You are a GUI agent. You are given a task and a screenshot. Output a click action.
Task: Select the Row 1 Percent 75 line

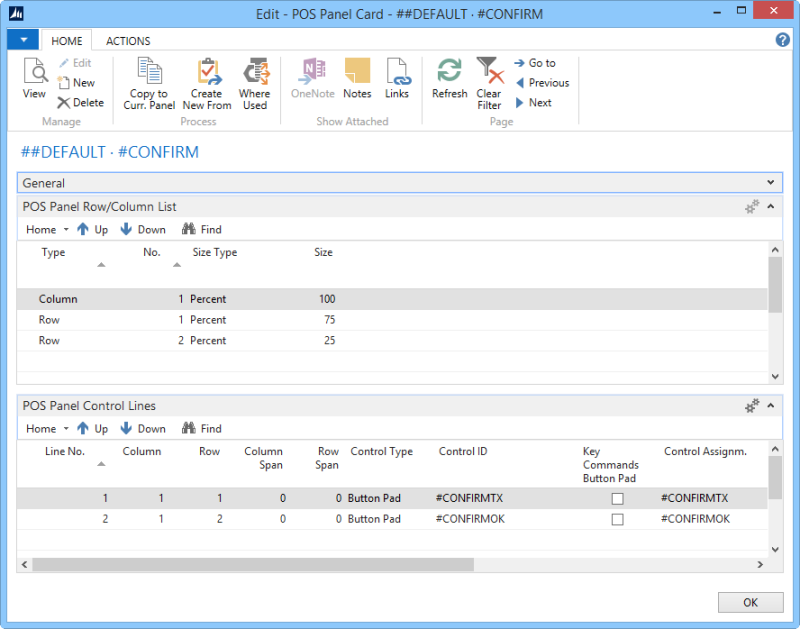point(392,320)
